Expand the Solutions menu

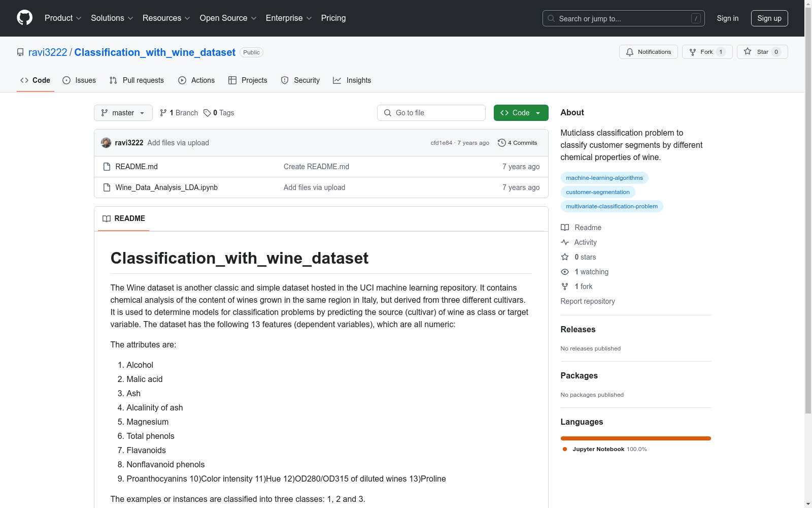click(112, 18)
